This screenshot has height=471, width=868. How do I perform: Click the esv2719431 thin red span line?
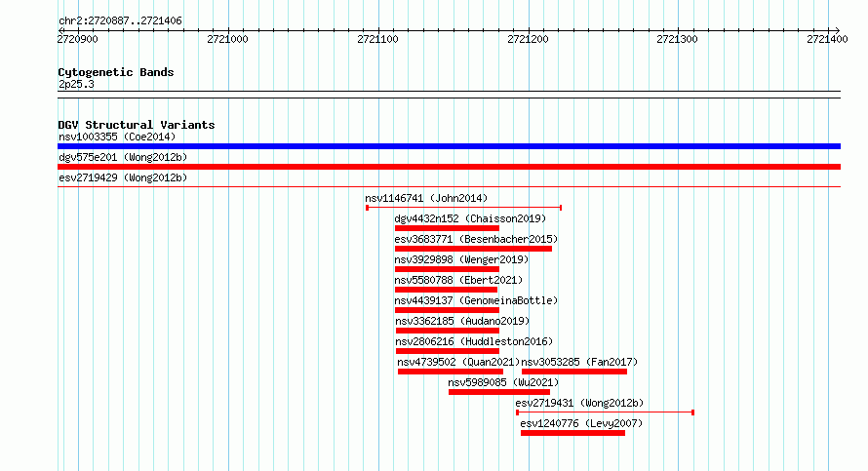click(x=605, y=412)
